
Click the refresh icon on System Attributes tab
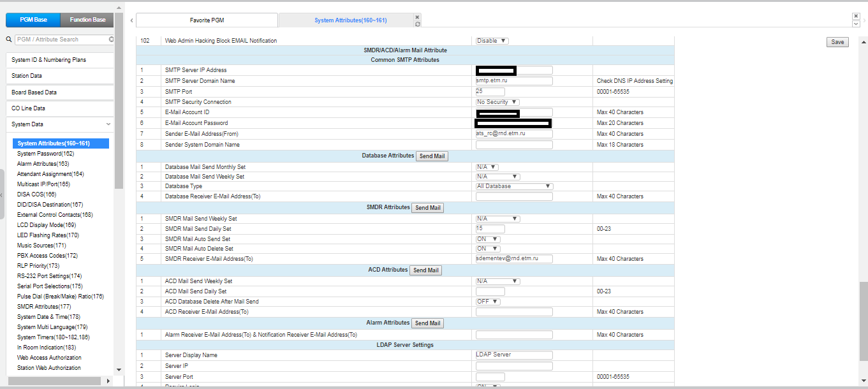coord(417,24)
